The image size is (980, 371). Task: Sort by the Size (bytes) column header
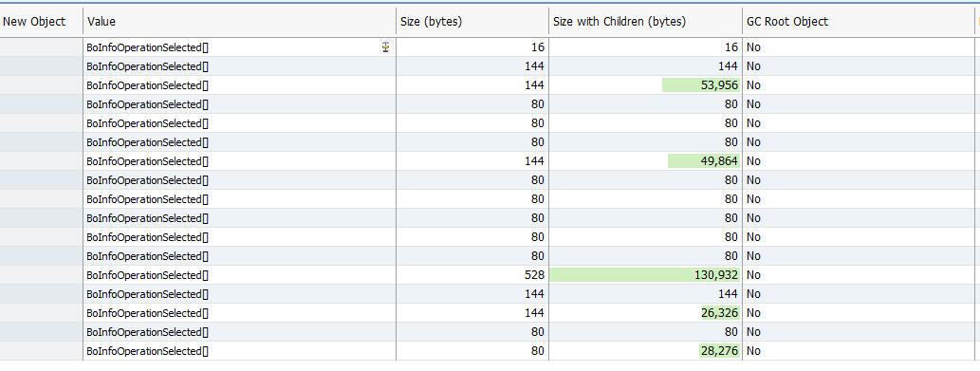coord(472,21)
